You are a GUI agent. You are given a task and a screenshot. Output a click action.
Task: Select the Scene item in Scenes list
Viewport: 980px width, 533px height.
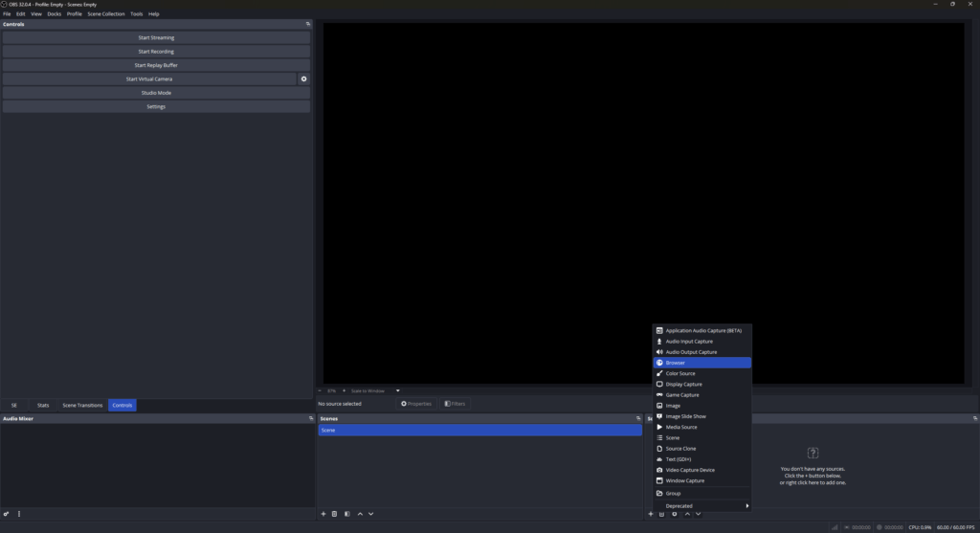479,431
